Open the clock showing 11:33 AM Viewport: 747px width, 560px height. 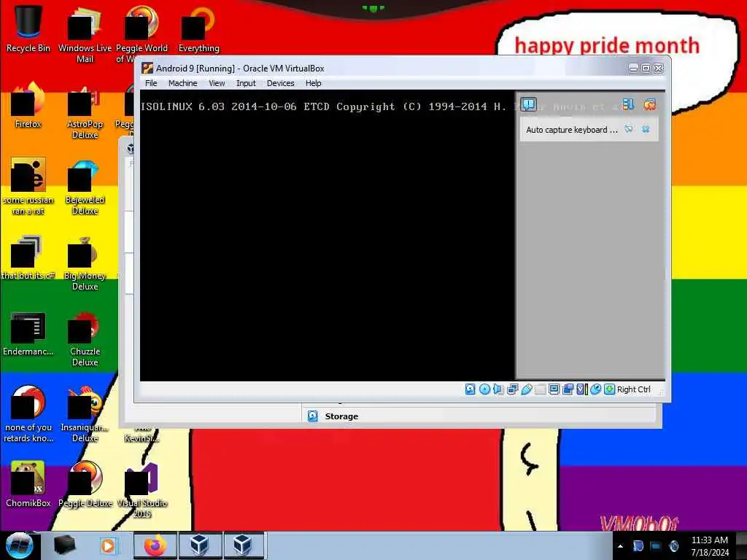point(709,545)
